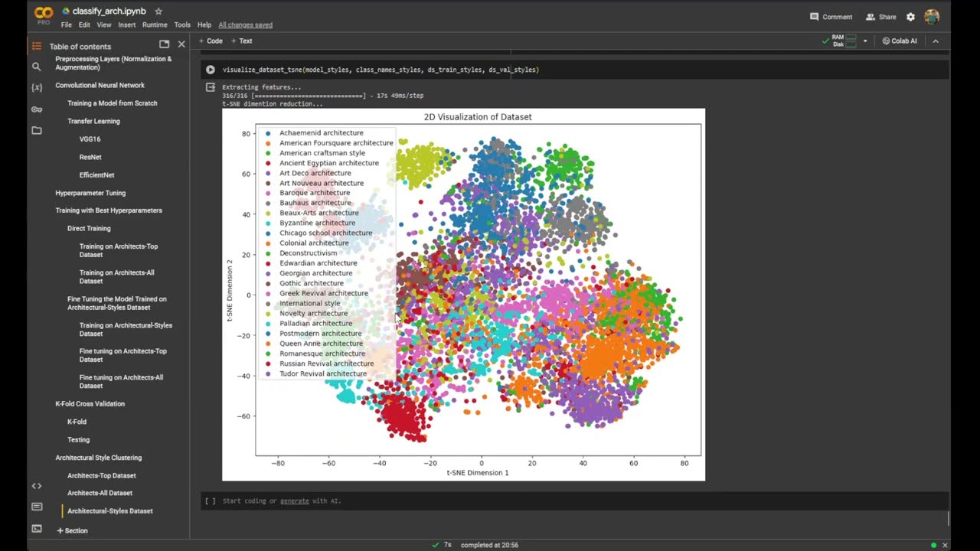This screenshot has width=980, height=551.
Task: Select the Testing subsection
Action: [78, 439]
